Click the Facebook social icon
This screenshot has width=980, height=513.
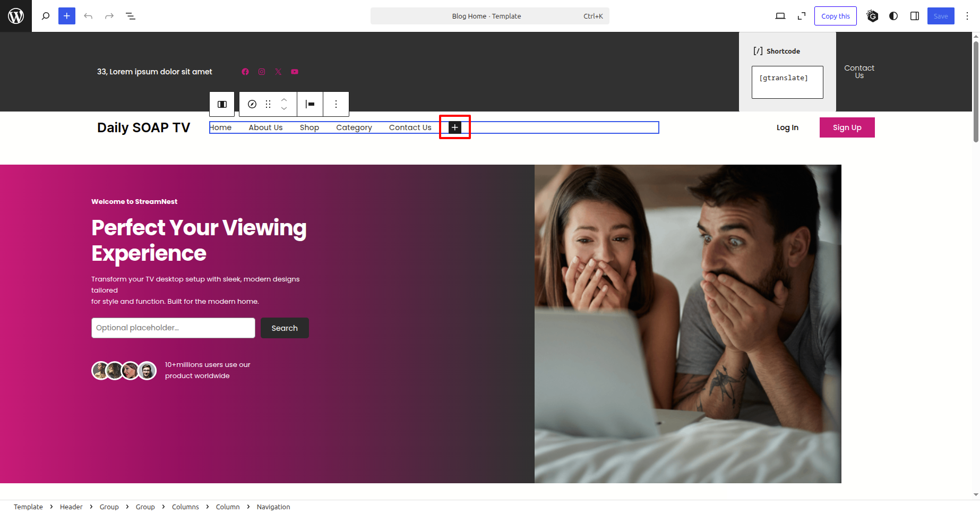click(x=245, y=72)
